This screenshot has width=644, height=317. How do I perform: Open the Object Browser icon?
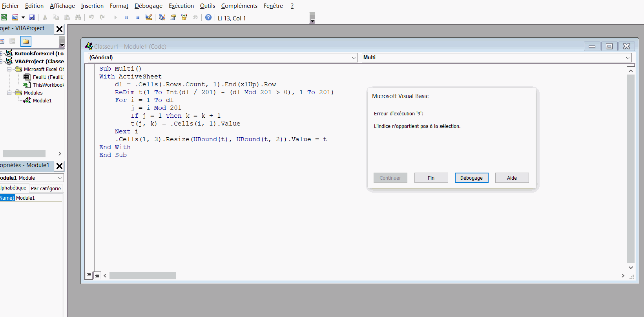[x=184, y=17]
